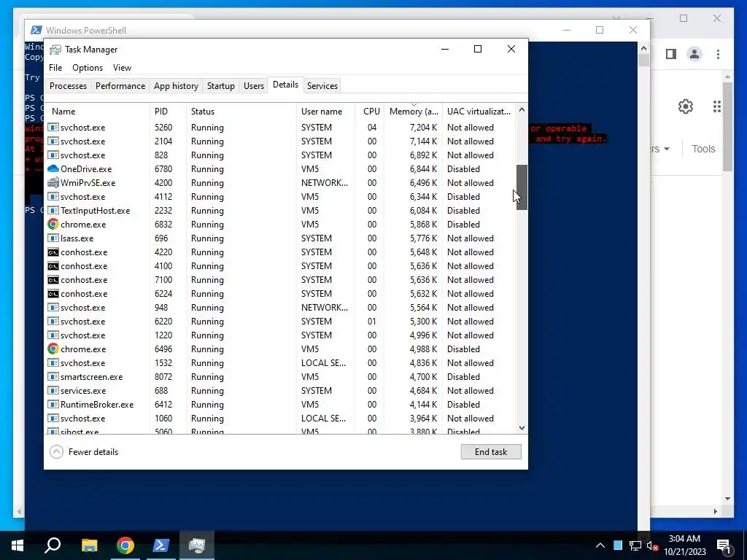The width and height of the screenshot is (747, 560).
Task: Open the View menu
Action: (122, 68)
